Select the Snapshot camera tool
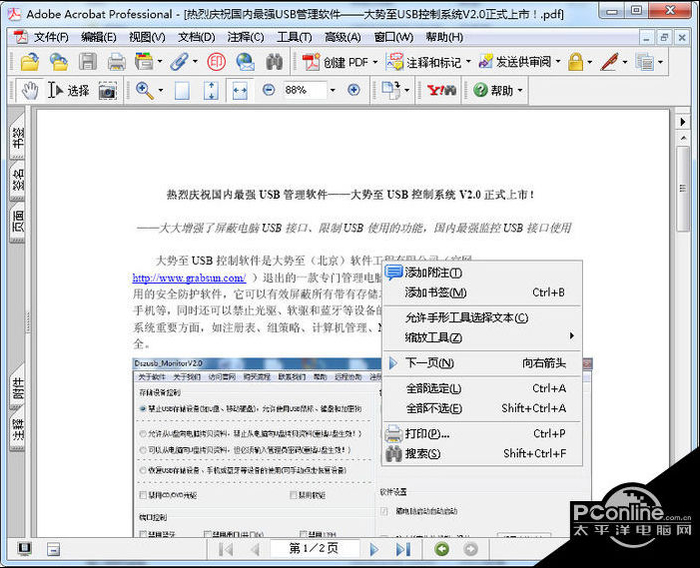This screenshot has width=700, height=568. pyautogui.click(x=108, y=91)
